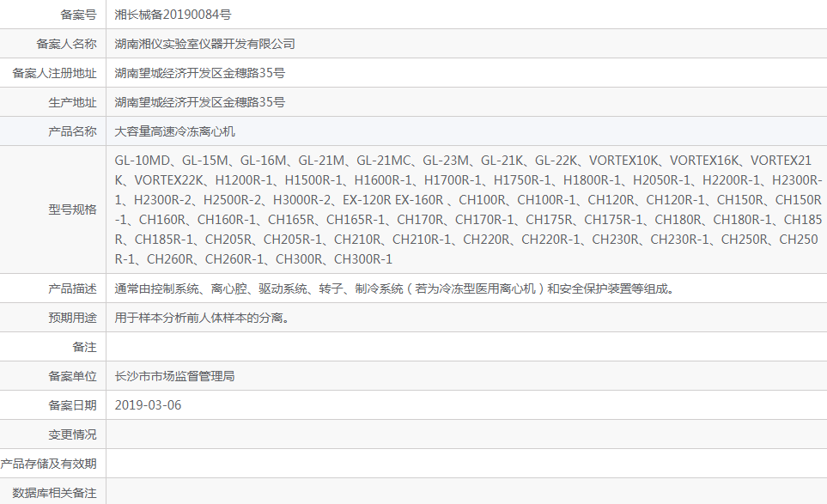Select the date 2019-03-06
Screen dimensions: 827x504
point(148,405)
